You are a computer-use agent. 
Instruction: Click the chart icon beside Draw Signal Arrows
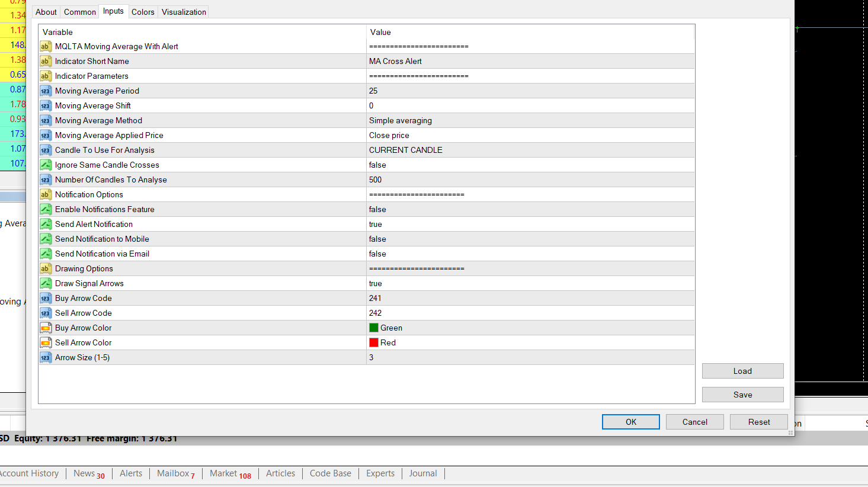click(46, 283)
